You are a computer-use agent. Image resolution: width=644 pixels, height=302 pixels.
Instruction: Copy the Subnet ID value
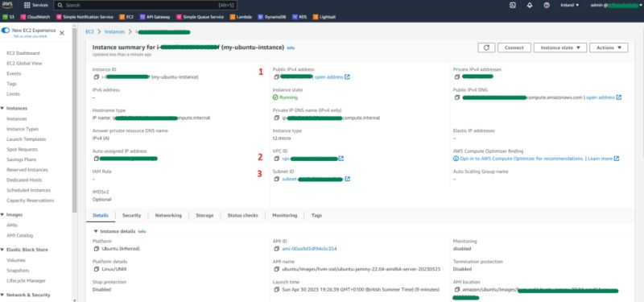pyautogui.click(x=277, y=179)
